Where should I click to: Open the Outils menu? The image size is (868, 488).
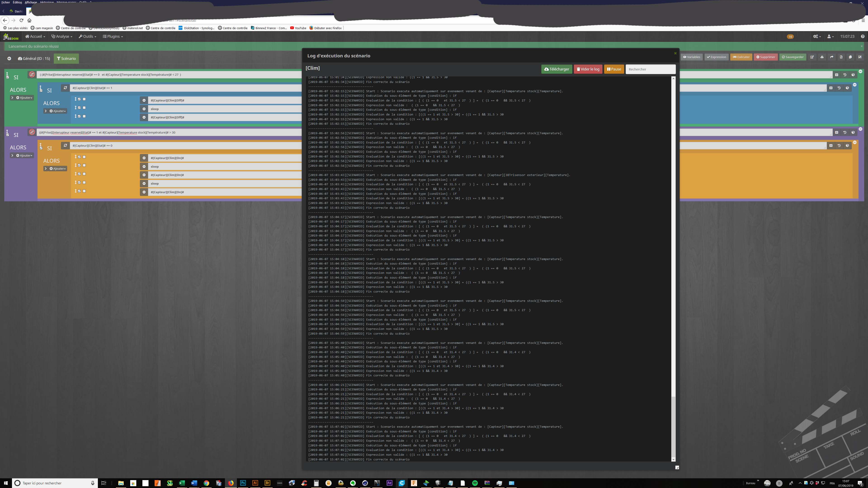click(87, 36)
